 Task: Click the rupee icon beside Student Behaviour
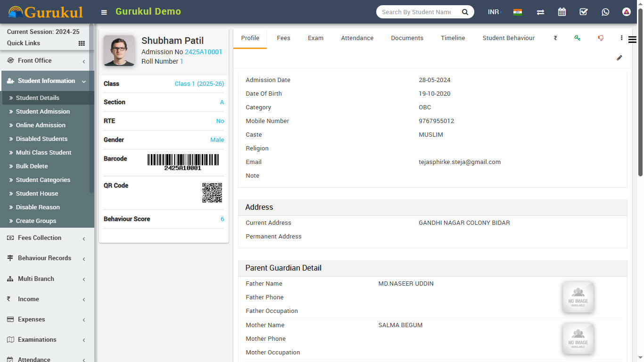point(555,38)
